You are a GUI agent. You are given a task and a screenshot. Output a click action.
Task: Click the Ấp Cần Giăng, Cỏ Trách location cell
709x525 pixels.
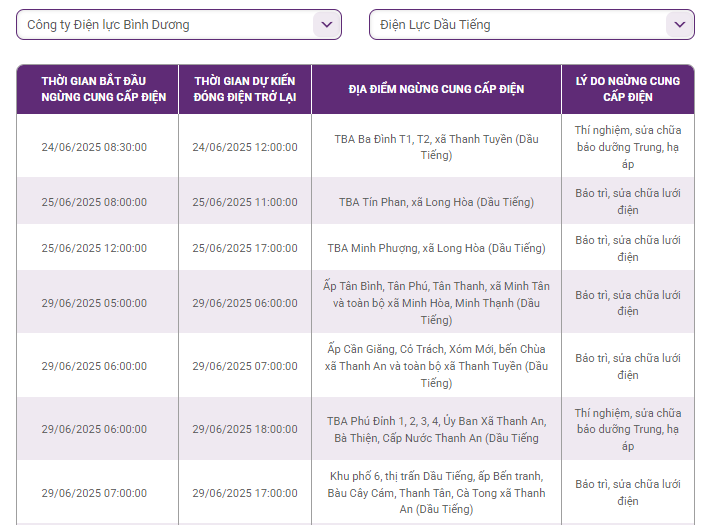(x=436, y=365)
